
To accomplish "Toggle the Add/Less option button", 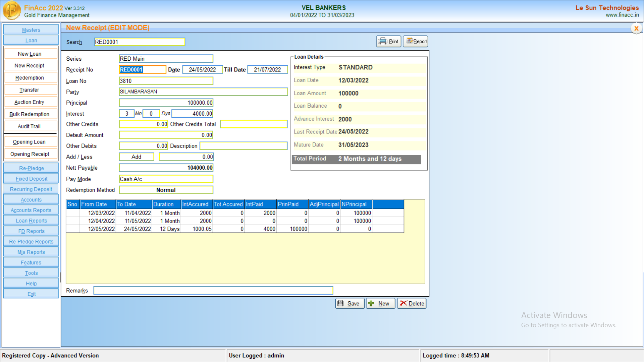I will [137, 157].
